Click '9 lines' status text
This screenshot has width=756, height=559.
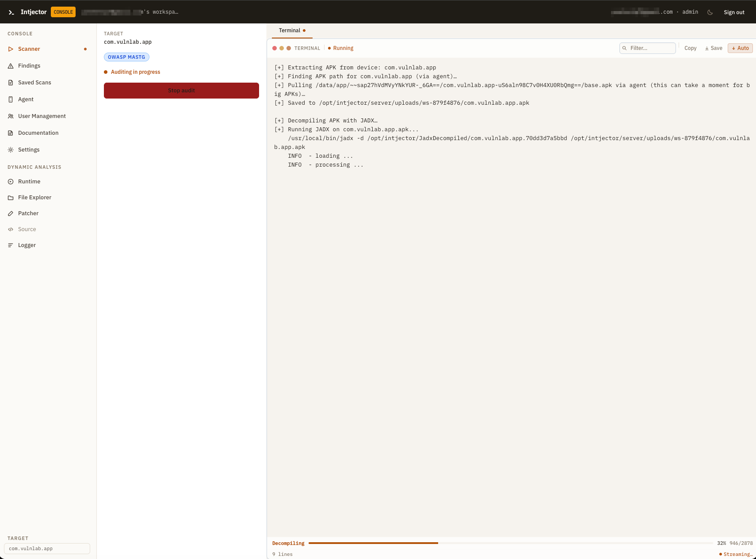[283, 554]
